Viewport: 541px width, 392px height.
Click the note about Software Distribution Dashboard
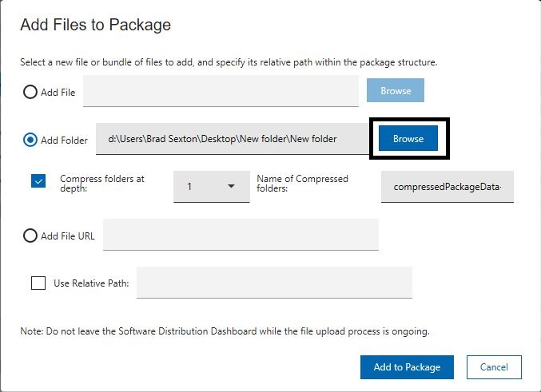pos(225,331)
